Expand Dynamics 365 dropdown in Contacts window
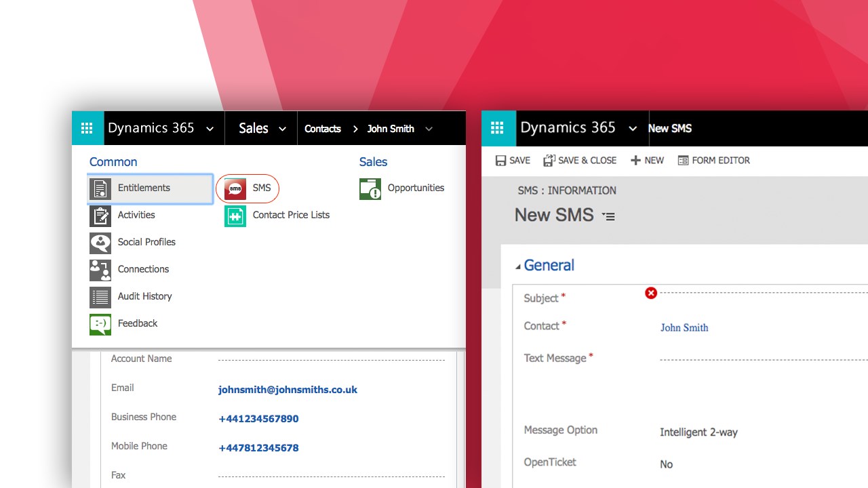 pyautogui.click(x=210, y=129)
